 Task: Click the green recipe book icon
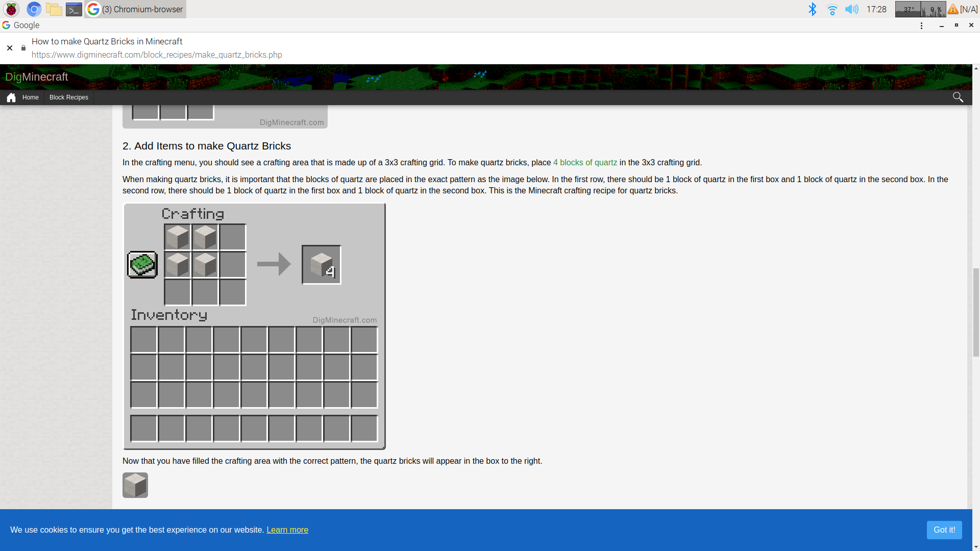pyautogui.click(x=142, y=264)
